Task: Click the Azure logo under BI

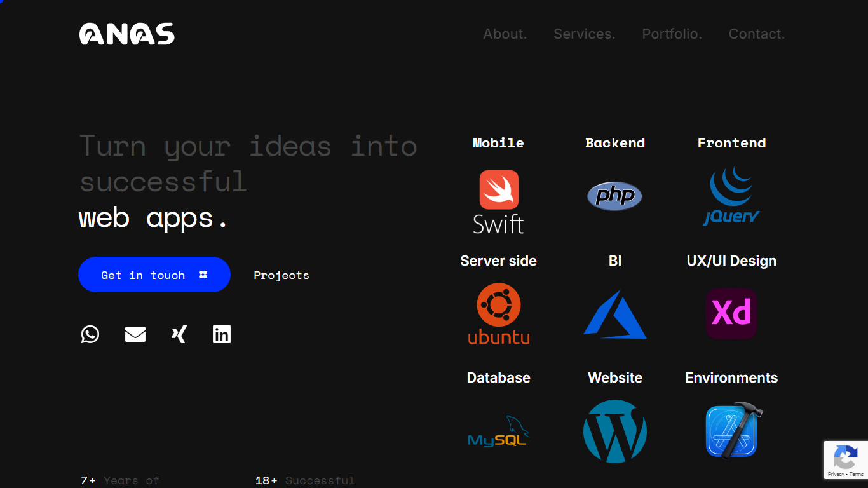Action: (x=615, y=314)
